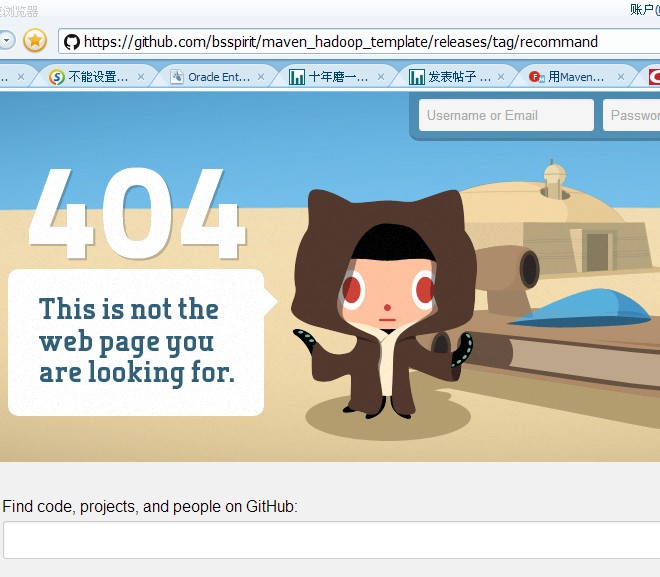The image size is (660, 577).
Task: Open the 十年磨一 tab
Action: coord(333,77)
